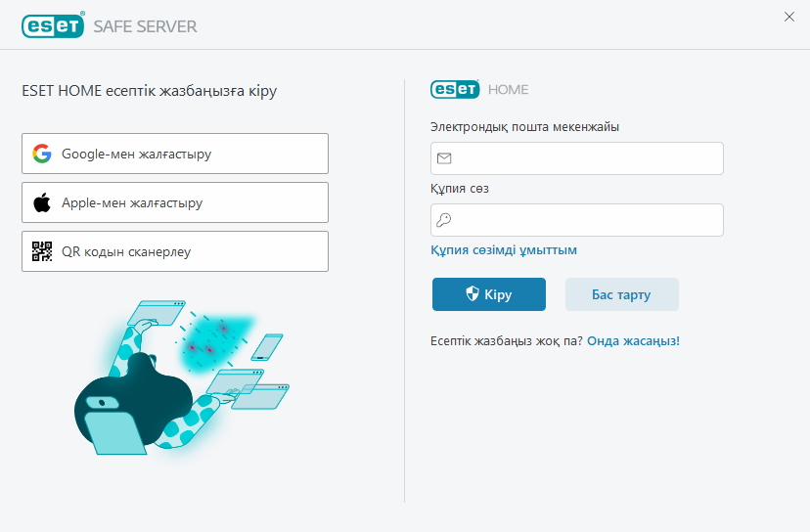Image resolution: width=810 pixels, height=532 pixels.
Task: Click the QR code icon
Action: click(41, 251)
